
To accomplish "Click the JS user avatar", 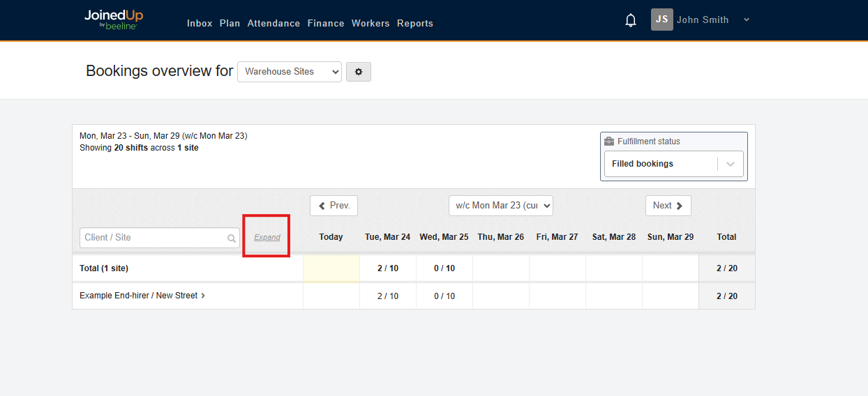I will (662, 20).
